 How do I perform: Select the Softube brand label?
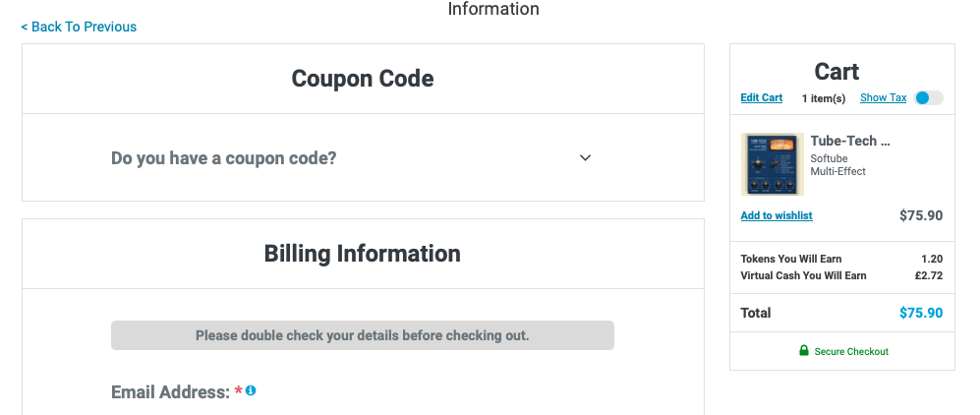(x=830, y=158)
